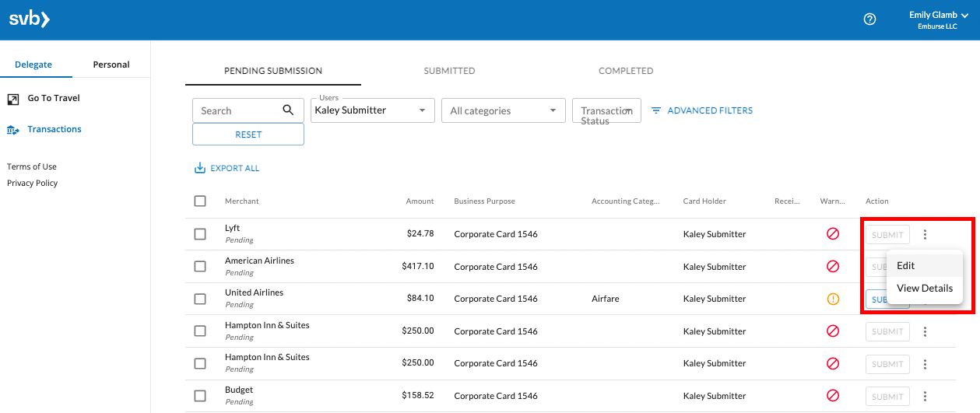Image resolution: width=980 pixels, height=413 pixels.
Task: Click the Export All download icon
Action: 199,168
